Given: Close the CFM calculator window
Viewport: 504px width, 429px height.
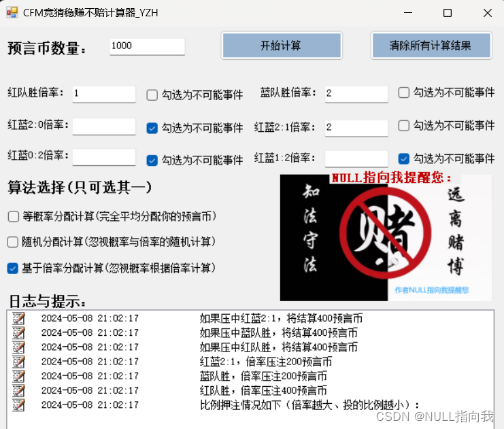Looking at the screenshot, I should point(488,13).
